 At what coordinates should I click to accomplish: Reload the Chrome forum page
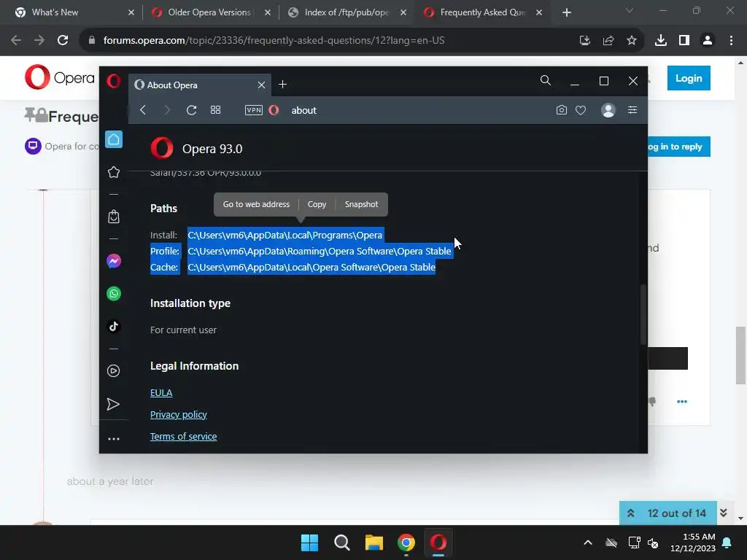(63, 41)
